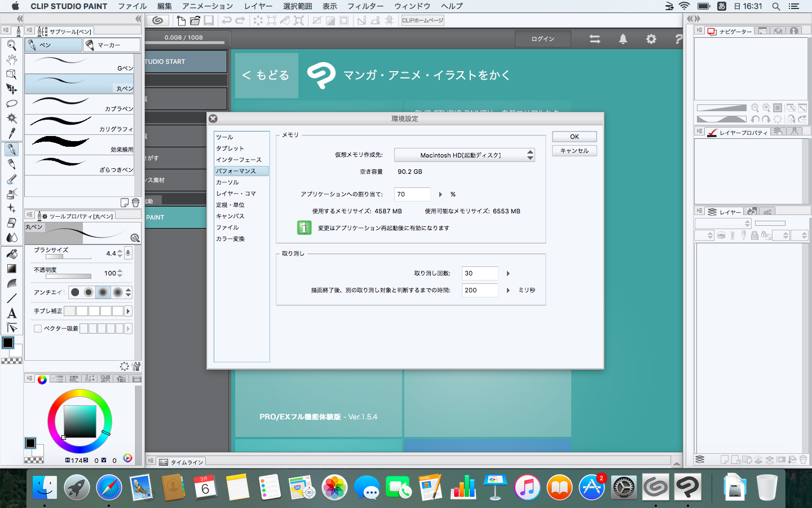The width and height of the screenshot is (812, 508).
Task: Click the Fill bucket tool
Action: pyautogui.click(x=11, y=254)
